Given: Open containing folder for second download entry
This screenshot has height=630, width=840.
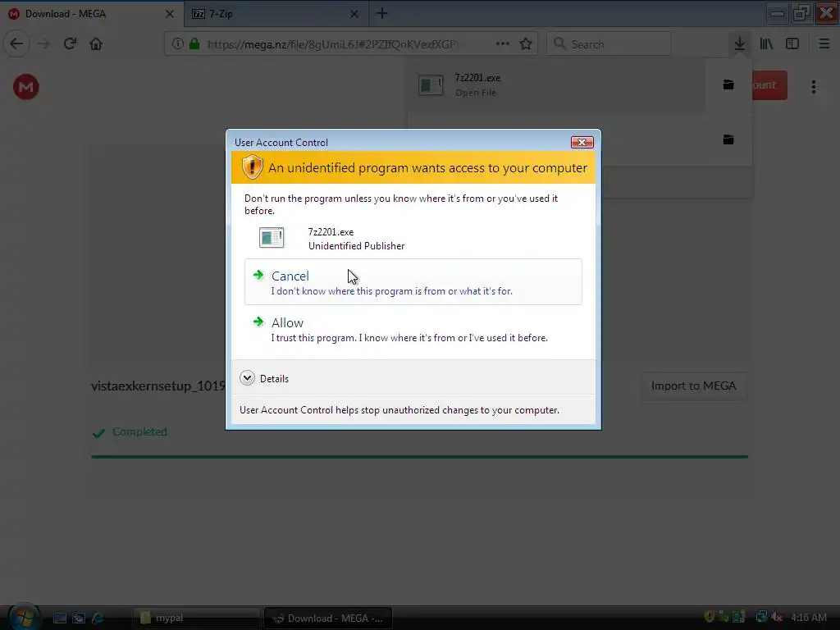Looking at the screenshot, I should [x=728, y=139].
